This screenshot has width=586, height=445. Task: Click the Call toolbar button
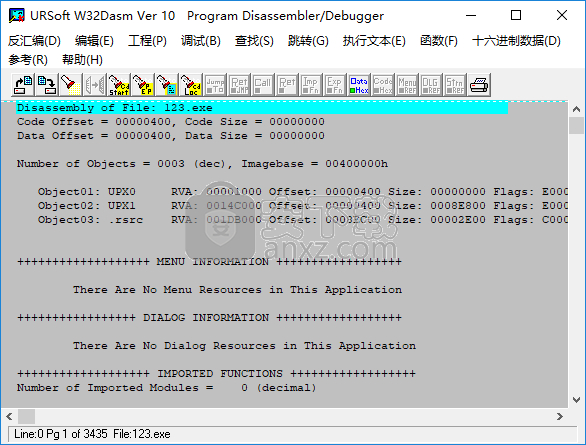pos(263,85)
